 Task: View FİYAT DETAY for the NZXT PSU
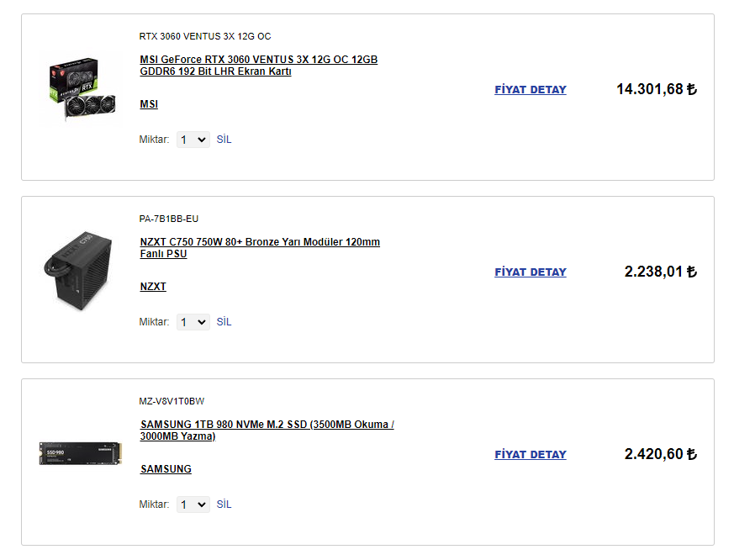(531, 272)
